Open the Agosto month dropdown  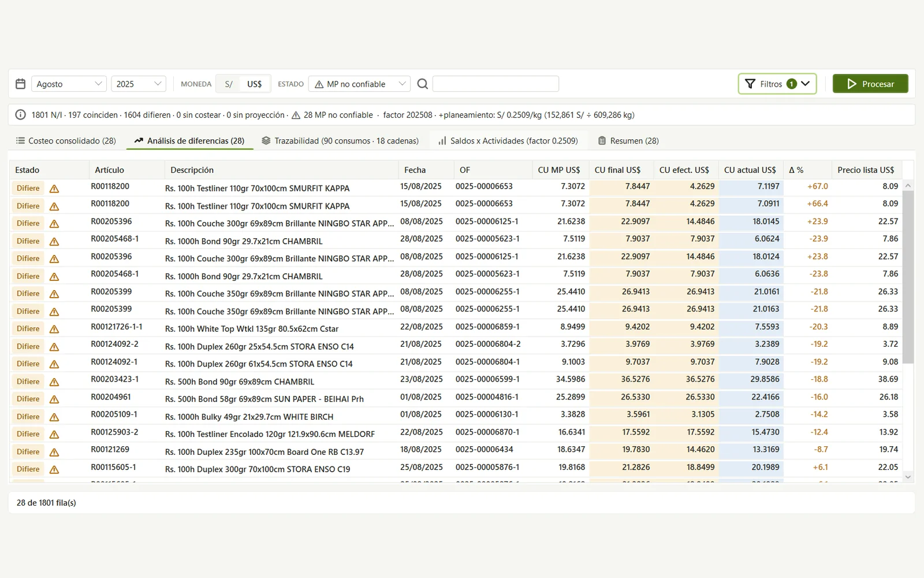(69, 84)
